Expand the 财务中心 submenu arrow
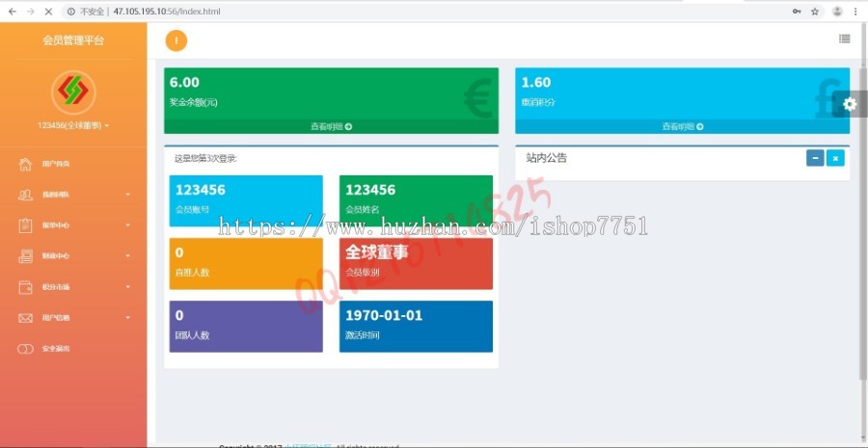 click(x=128, y=256)
